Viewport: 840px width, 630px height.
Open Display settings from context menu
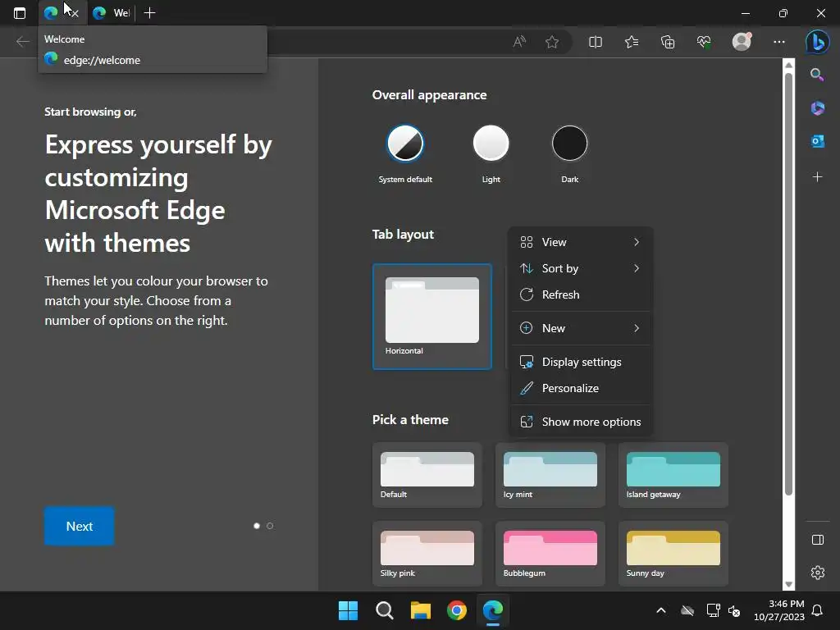(581, 362)
